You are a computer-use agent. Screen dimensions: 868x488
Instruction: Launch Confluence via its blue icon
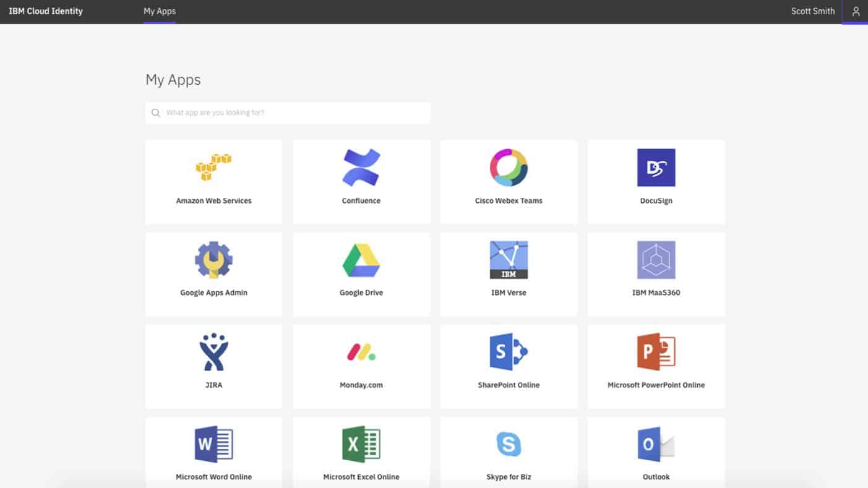point(361,167)
